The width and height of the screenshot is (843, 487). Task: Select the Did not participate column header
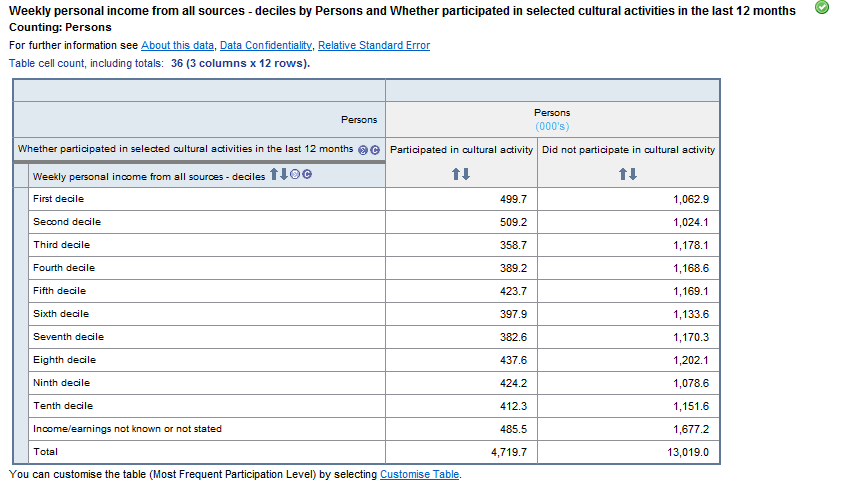pyautogui.click(x=628, y=150)
